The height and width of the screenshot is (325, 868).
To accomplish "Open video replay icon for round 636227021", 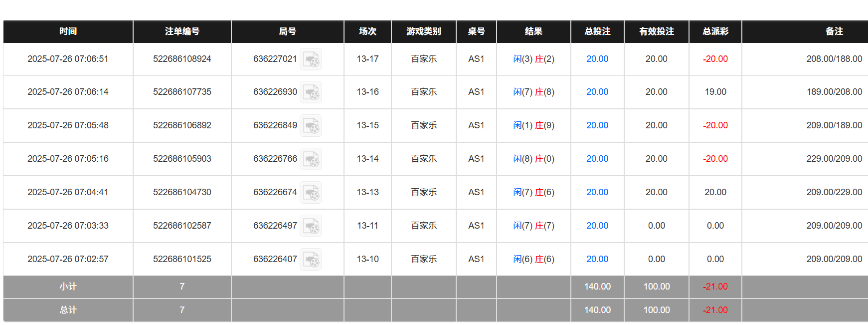I will pyautogui.click(x=311, y=59).
